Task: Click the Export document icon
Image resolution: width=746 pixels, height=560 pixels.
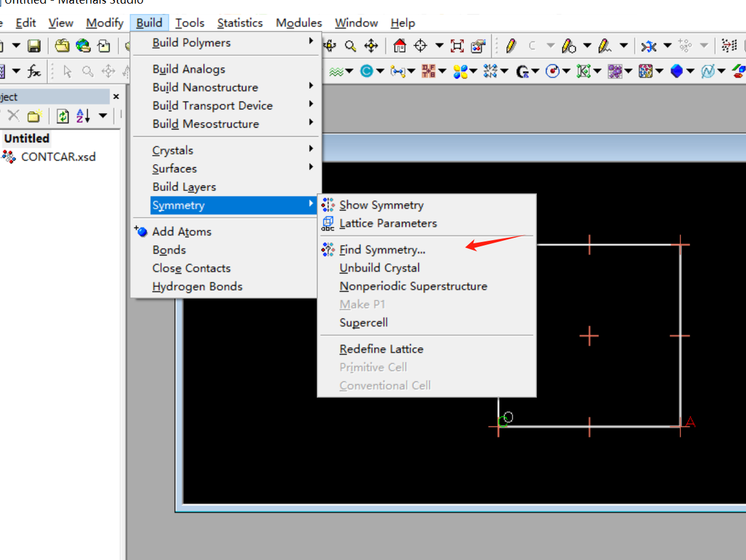Action: [105, 46]
